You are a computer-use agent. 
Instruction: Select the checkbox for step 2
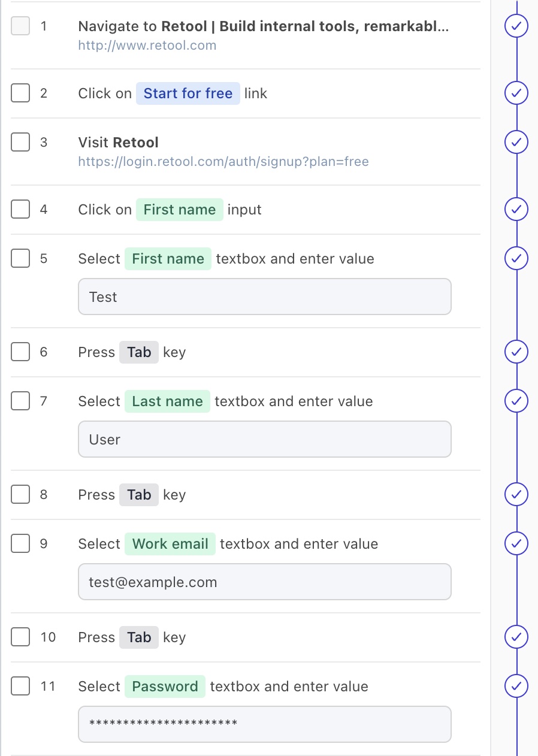pyautogui.click(x=20, y=93)
